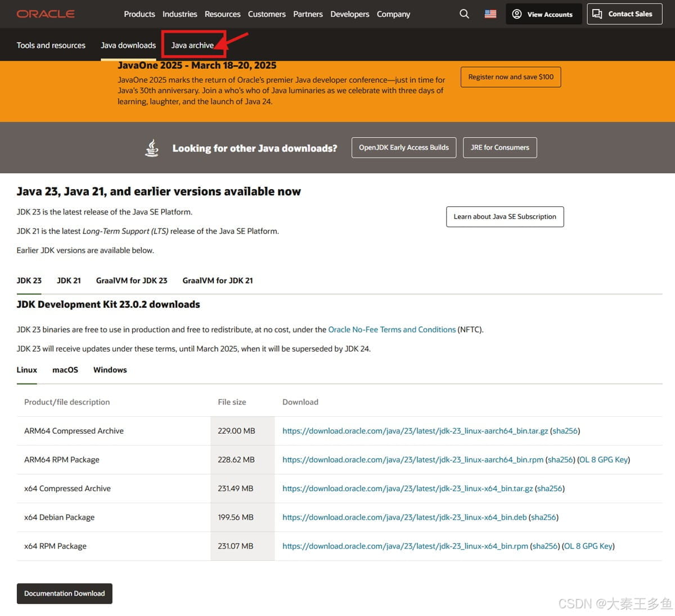
Task: Download the x64 Debian Package link
Action: click(x=404, y=518)
